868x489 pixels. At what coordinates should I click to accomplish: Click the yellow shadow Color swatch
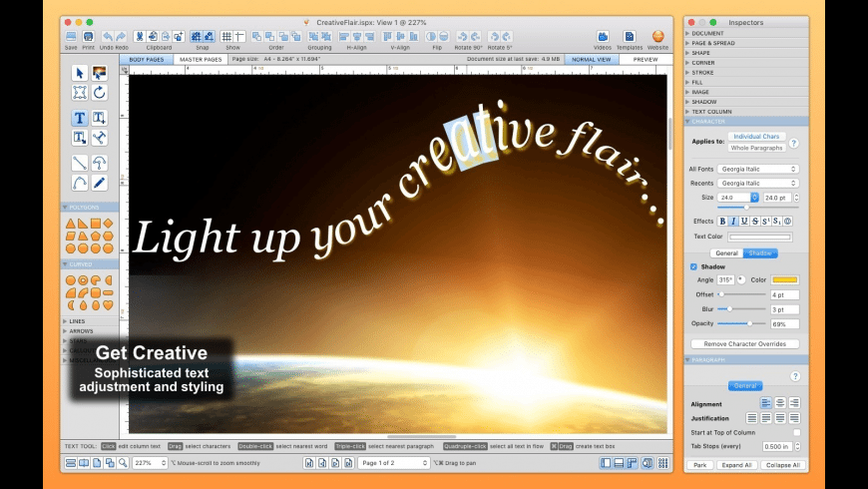coord(785,279)
